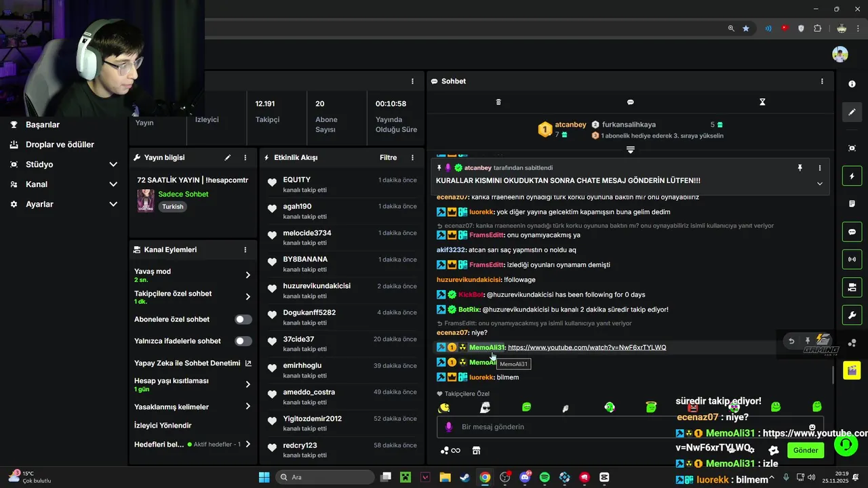Toggle Yalnızca ifadelerle sohbet switch
The image size is (868, 488).
coord(243,341)
